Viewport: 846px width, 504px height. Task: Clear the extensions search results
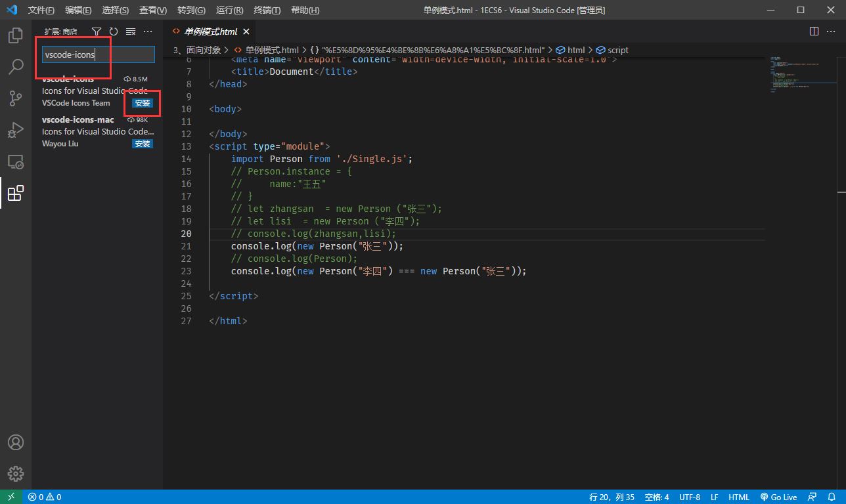click(131, 31)
